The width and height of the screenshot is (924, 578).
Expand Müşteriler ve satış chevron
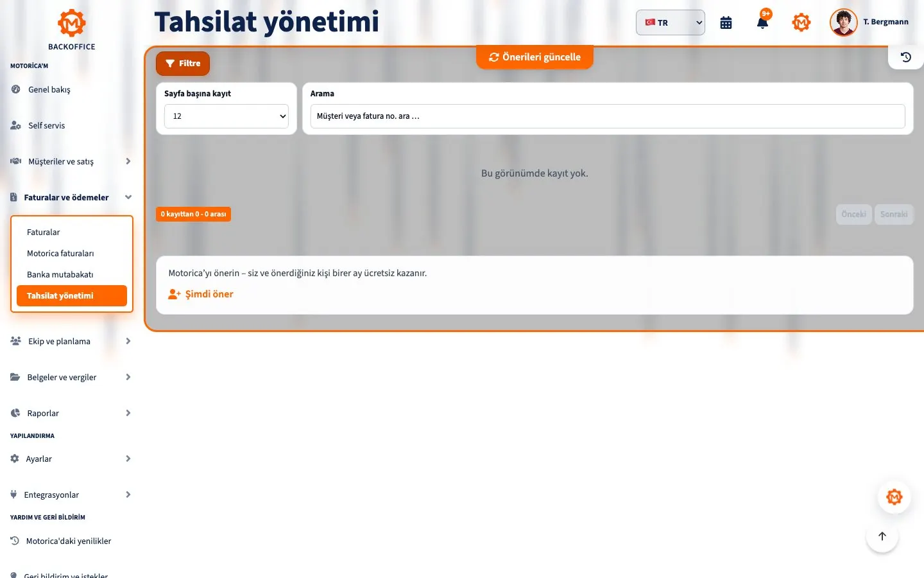[128, 161]
